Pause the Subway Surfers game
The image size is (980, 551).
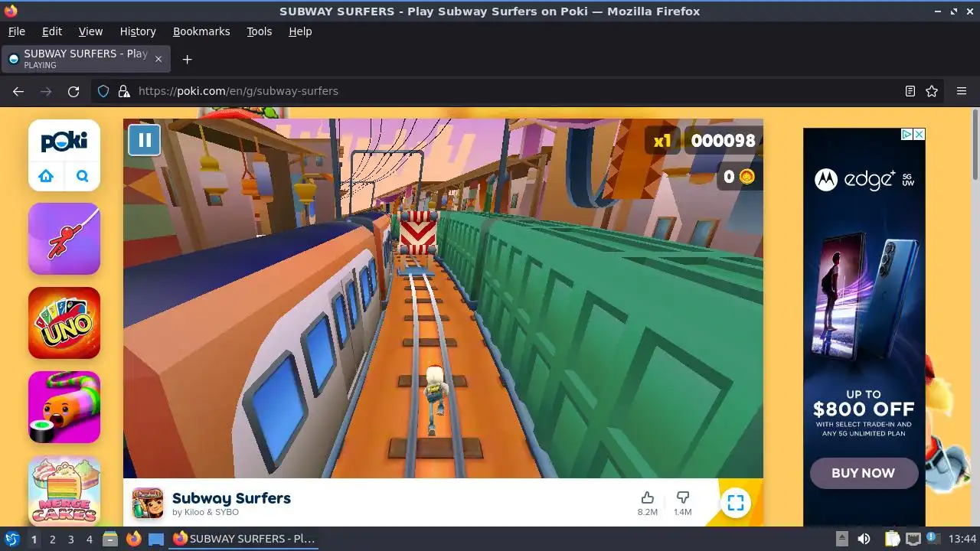144,140
